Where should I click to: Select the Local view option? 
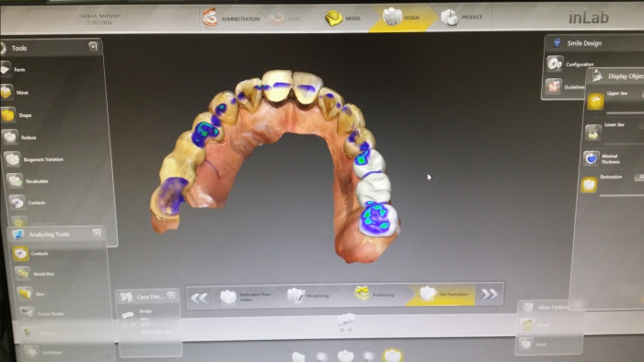534,344
